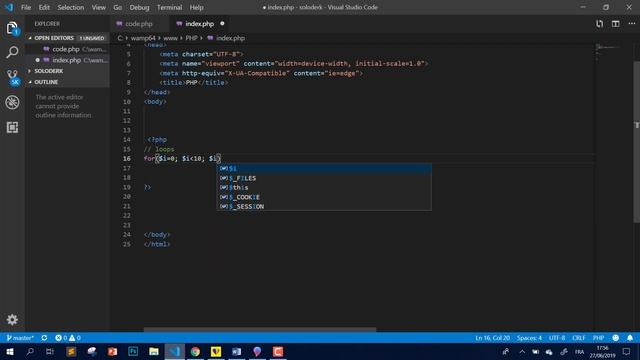Open the Manage settings gear
This screenshot has width=640, height=360.
[12, 319]
